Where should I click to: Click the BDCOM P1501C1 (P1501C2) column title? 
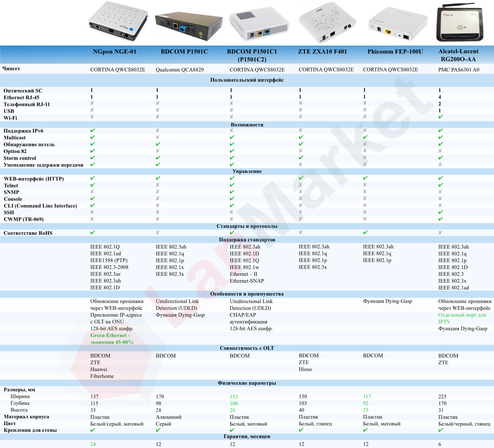coord(252,55)
